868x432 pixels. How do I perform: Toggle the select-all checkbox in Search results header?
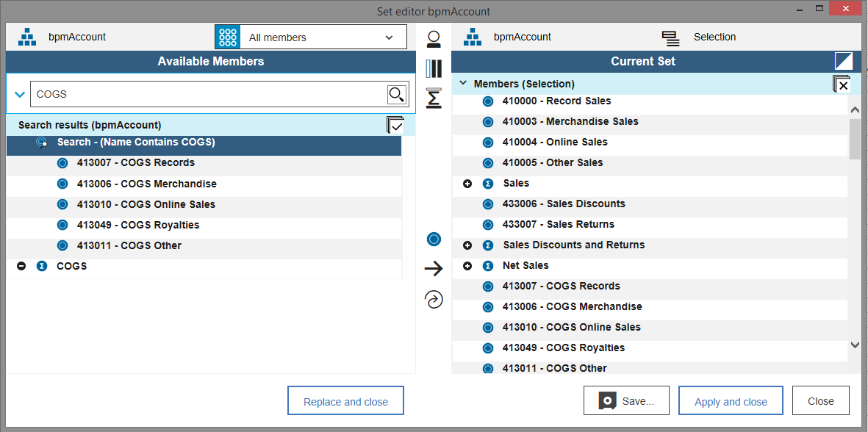click(395, 124)
